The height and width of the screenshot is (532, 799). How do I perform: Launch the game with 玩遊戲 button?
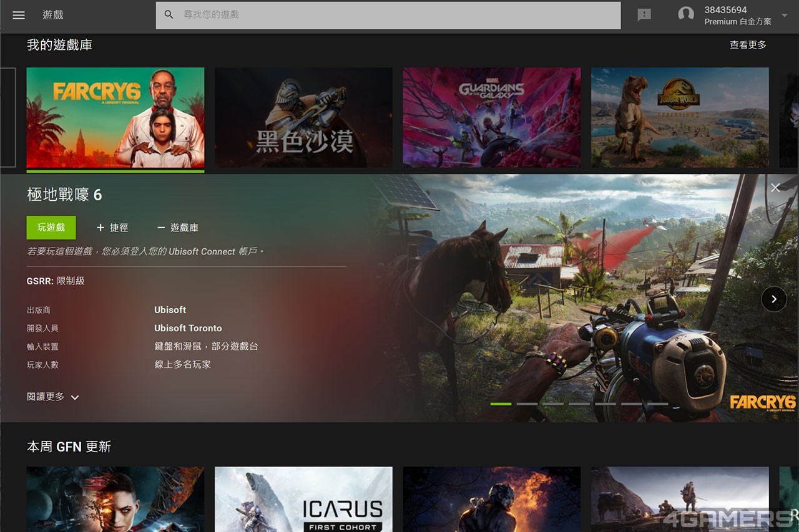click(51, 228)
